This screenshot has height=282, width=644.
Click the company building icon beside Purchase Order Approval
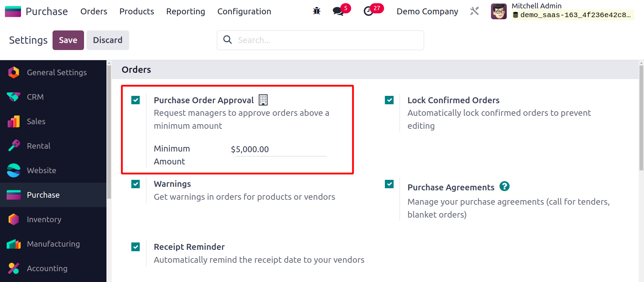point(263,100)
